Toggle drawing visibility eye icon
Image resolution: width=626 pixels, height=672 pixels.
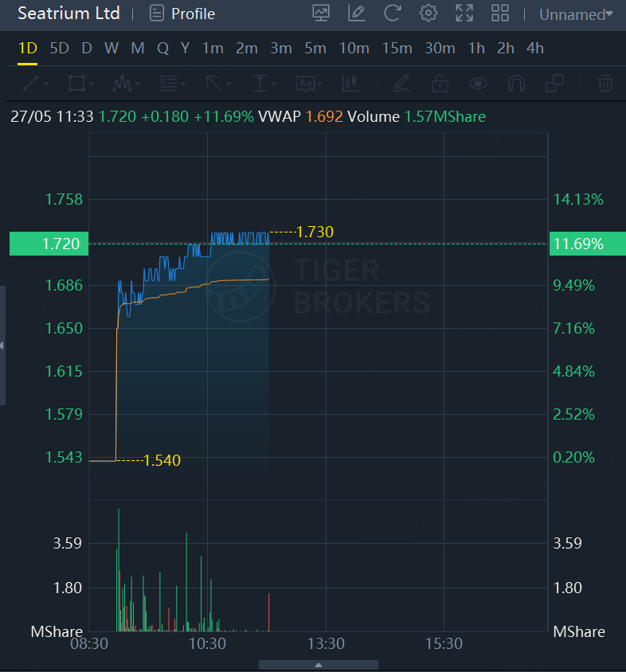pos(478,83)
